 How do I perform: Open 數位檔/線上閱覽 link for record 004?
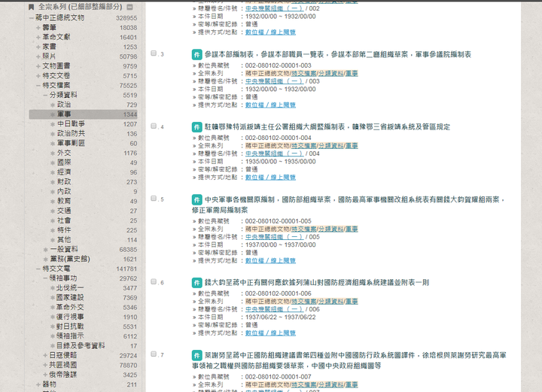point(271,178)
